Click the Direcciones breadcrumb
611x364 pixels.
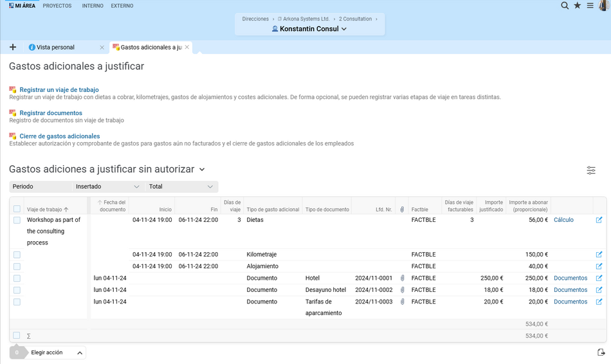coord(255,19)
